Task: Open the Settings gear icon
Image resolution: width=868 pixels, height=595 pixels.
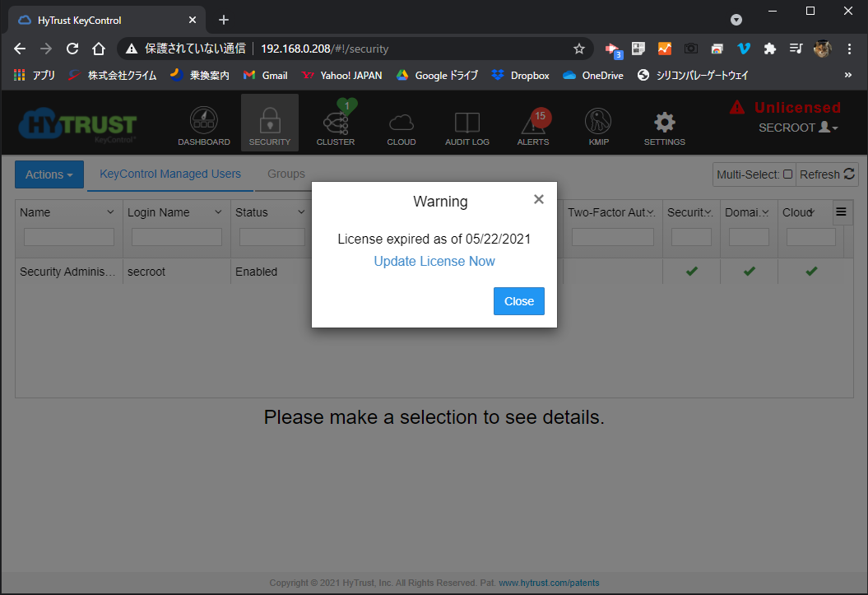Action: pos(664,123)
